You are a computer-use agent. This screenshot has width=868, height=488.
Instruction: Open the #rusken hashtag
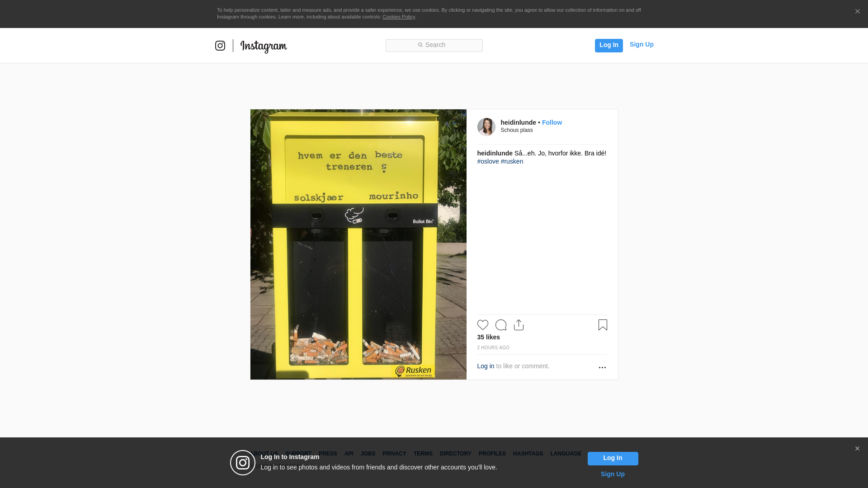tap(512, 161)
